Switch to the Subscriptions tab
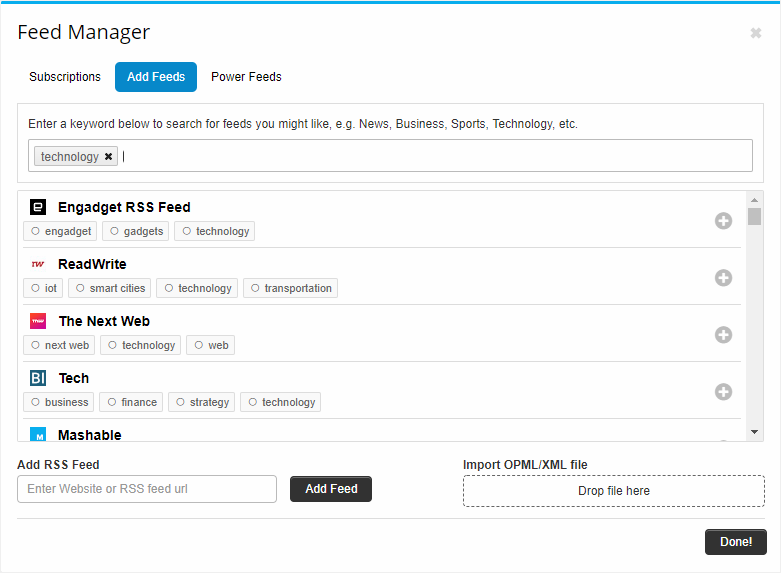The image size is (781, 573). tap(65, 77)
